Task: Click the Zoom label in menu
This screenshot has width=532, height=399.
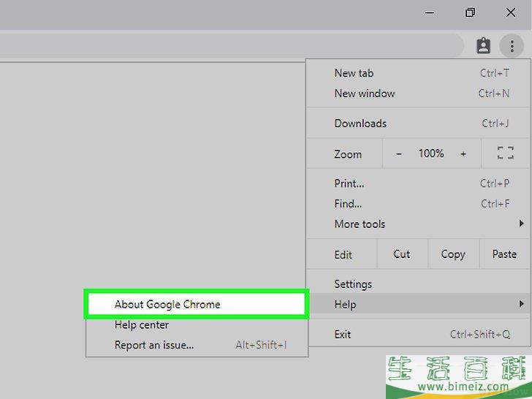Action: (x=348, y=154)
